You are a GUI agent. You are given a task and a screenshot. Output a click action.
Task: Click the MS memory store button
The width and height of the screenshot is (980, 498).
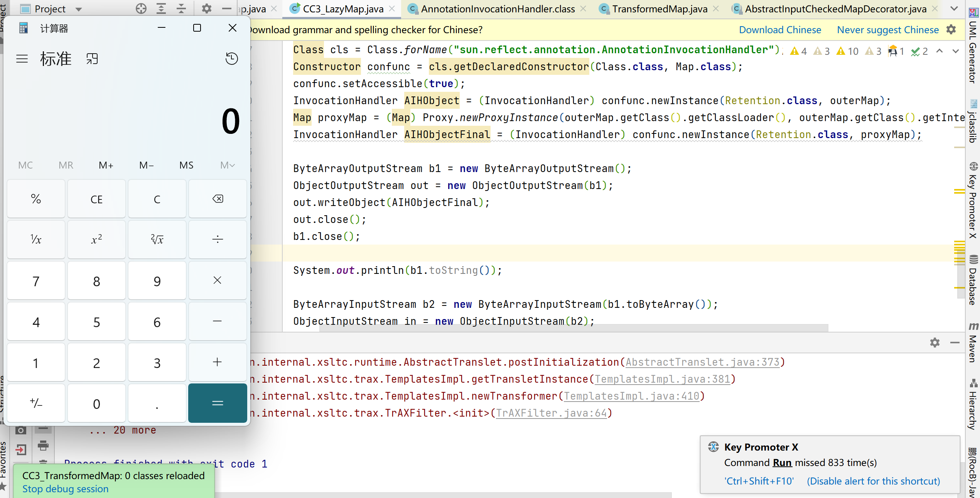coord(187,165)
